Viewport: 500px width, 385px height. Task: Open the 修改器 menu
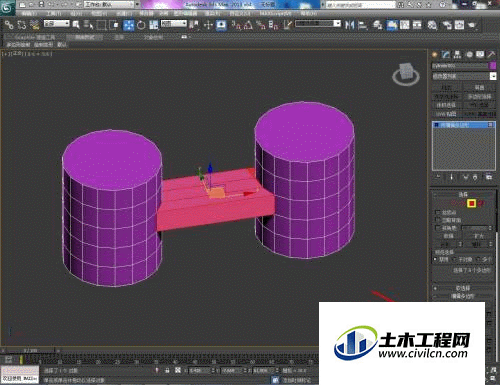(146, 14)
